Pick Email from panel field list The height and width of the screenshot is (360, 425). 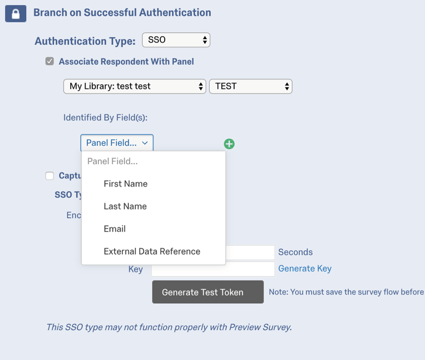pos(115,229)
